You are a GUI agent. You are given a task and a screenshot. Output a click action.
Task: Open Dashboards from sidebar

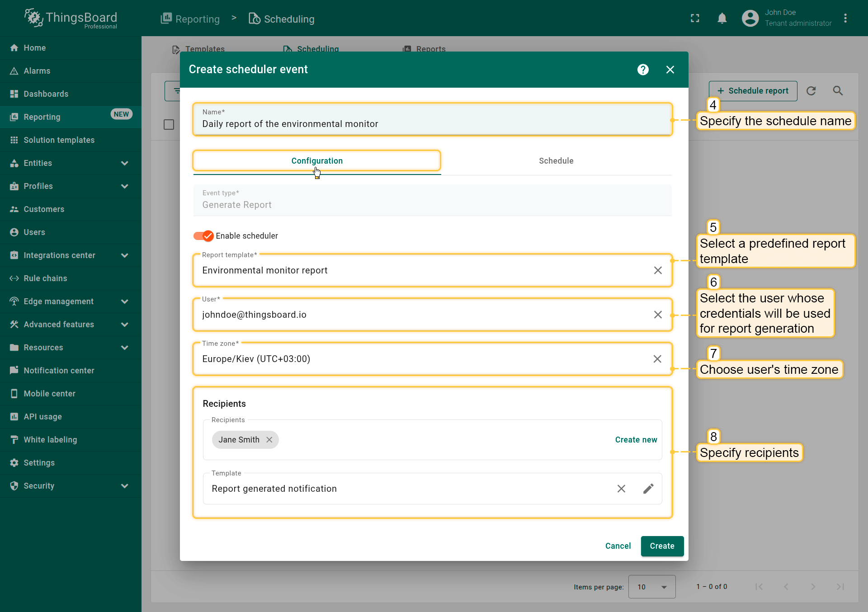46,94
